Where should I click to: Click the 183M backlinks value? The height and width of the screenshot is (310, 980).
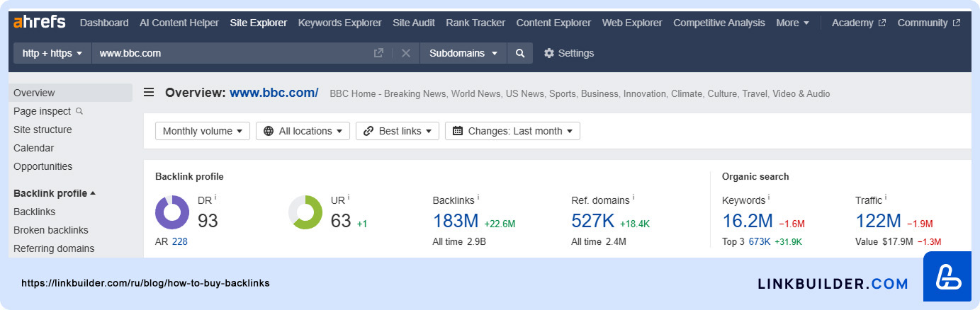pyautogui.click(x=456, y=221)
